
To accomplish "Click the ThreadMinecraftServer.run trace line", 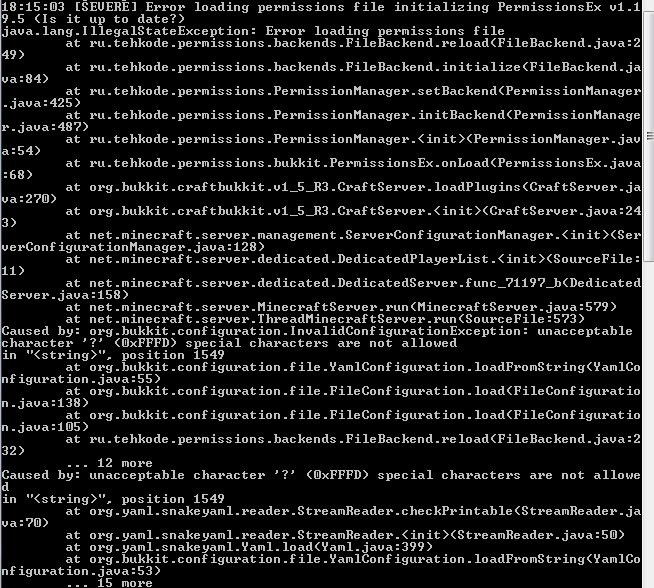I will [x=325, y=319].
